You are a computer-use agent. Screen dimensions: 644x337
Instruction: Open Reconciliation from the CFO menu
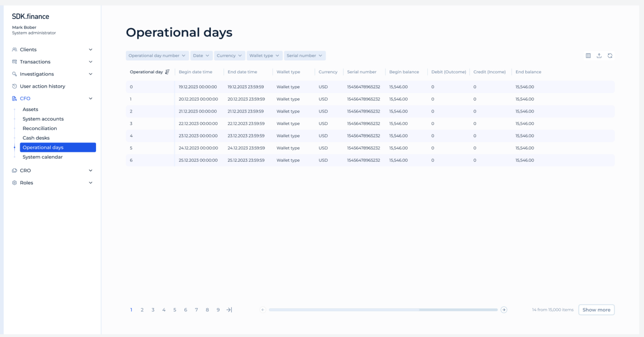[40, 128]
